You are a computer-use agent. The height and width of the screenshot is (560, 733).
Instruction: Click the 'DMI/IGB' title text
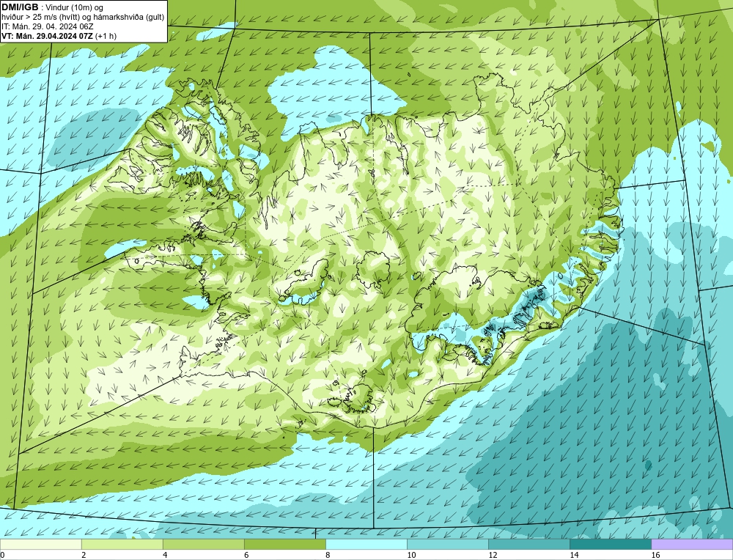click(21, 7)
